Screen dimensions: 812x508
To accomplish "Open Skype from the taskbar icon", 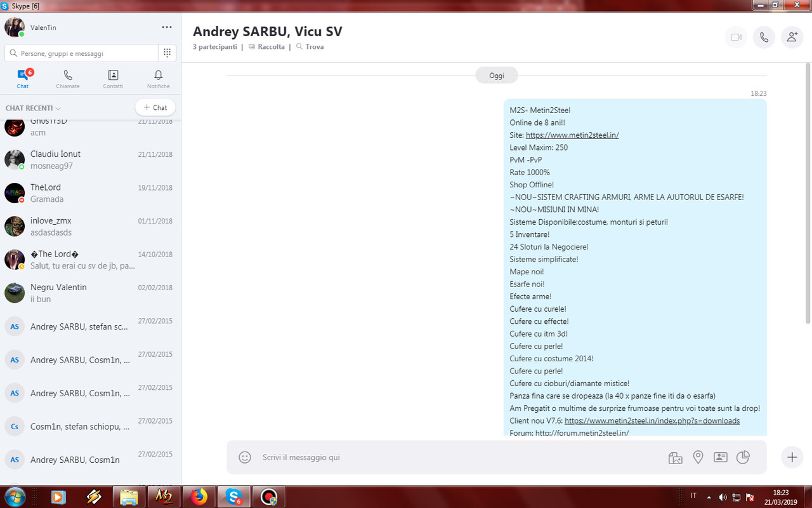I will 234,497.
